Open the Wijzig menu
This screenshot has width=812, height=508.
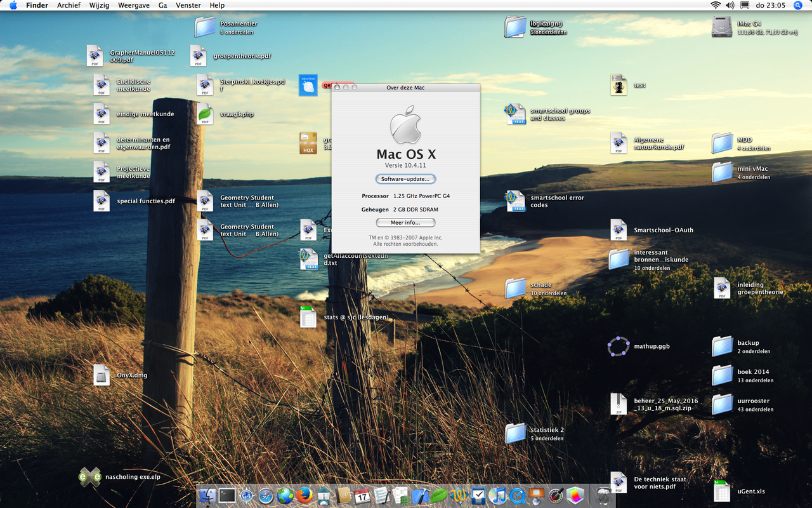point(100,5)
